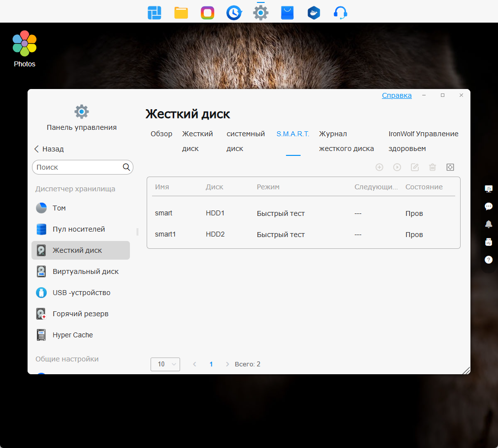Go back with the Назад button
498x448 pixels.
[49, 149]
